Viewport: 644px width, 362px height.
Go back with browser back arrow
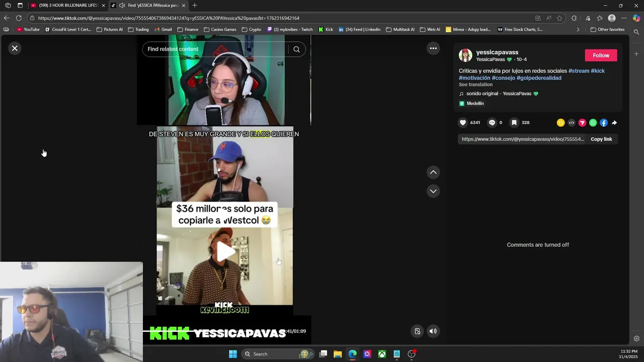point(6,18)
